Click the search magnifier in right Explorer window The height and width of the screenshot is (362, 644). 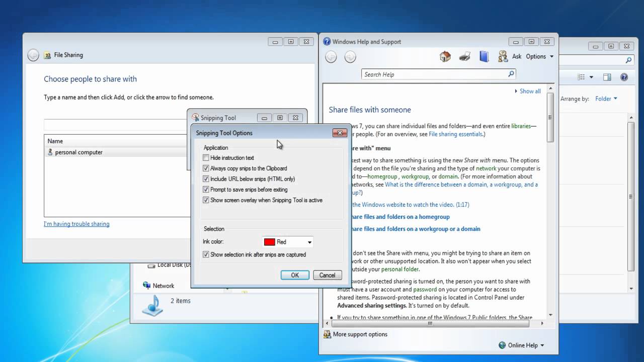click(x=628, y=60)
